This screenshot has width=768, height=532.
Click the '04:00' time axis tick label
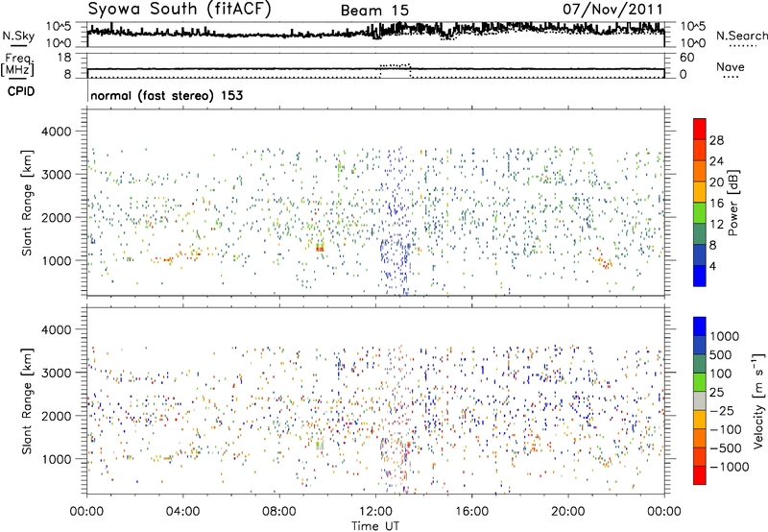pos(182,511)
